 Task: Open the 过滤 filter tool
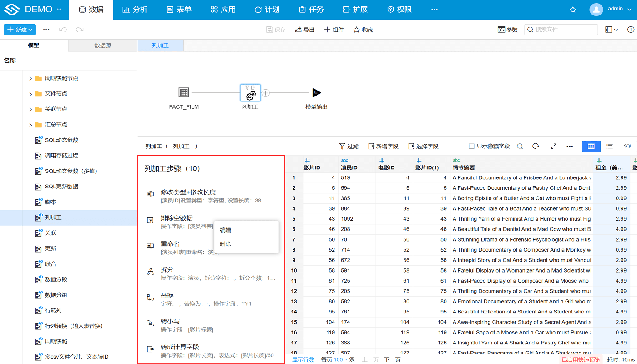point(349,146)
